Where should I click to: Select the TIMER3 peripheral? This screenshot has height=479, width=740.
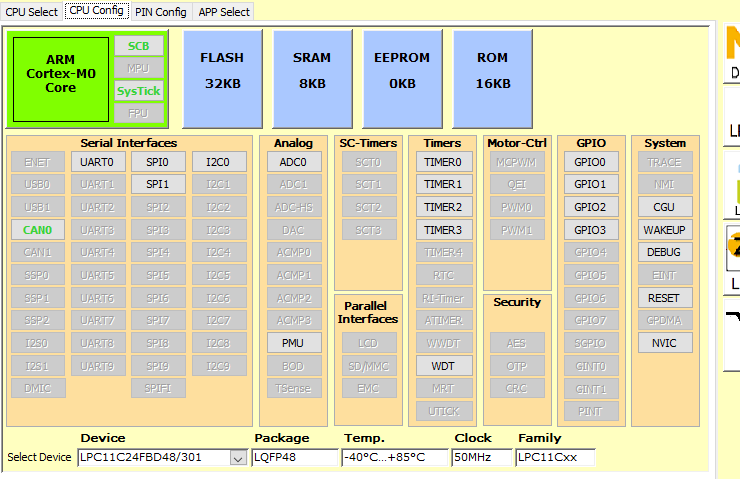pos(444,230)
